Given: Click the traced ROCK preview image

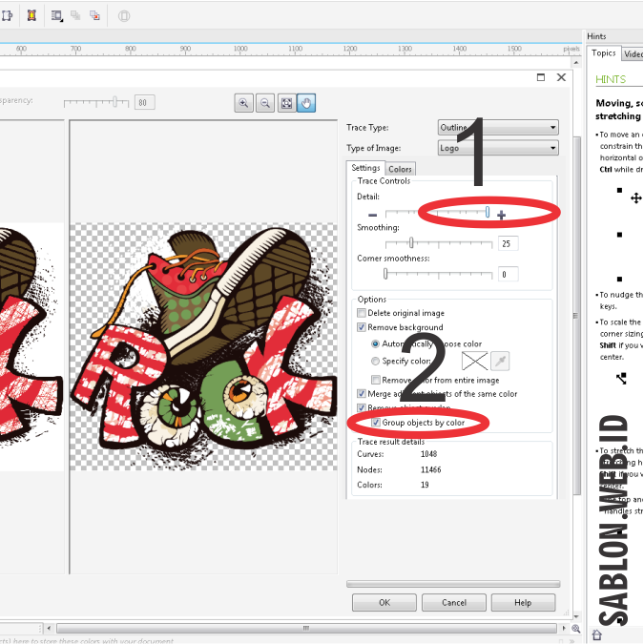Looking at the screenshot, I should [x=204, y=346].
